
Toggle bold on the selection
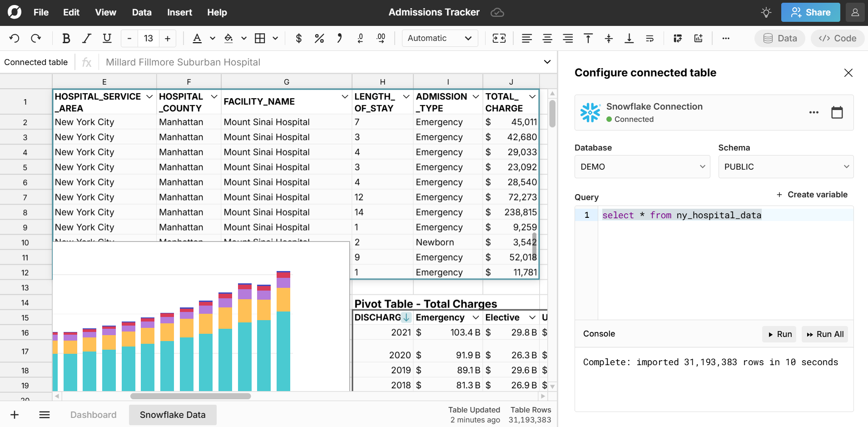pos(66,38)
